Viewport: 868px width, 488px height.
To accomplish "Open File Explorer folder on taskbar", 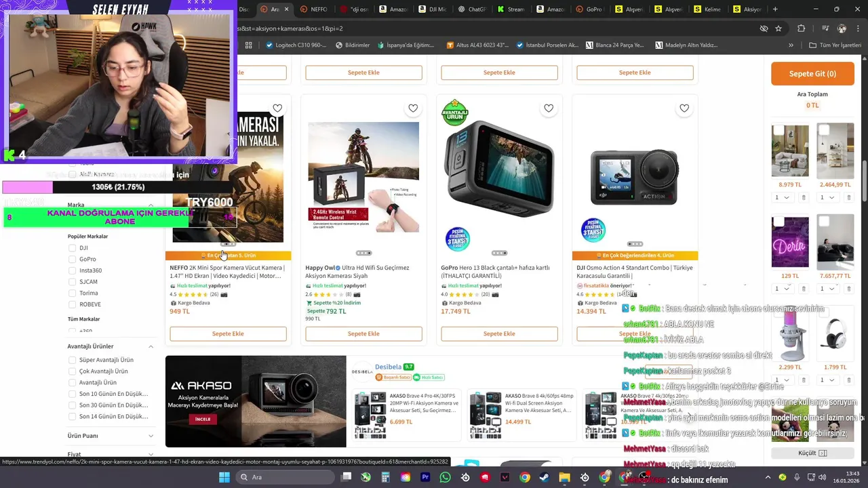I will pos(564,477).
